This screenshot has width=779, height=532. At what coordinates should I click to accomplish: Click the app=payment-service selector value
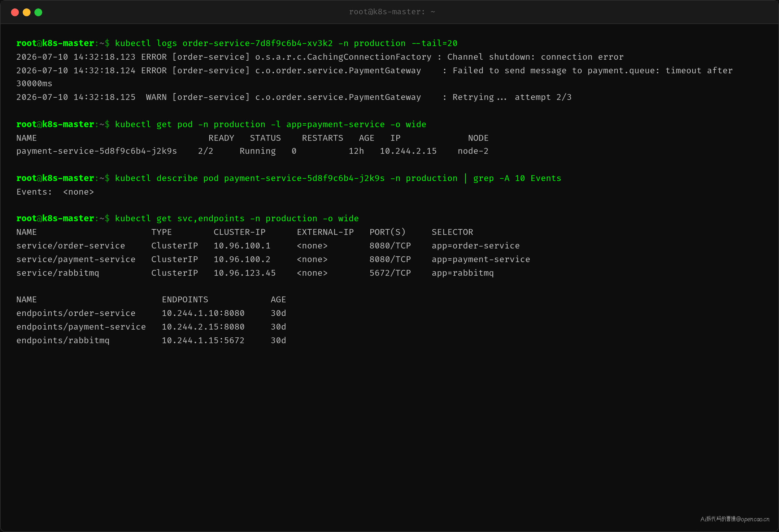481,260
